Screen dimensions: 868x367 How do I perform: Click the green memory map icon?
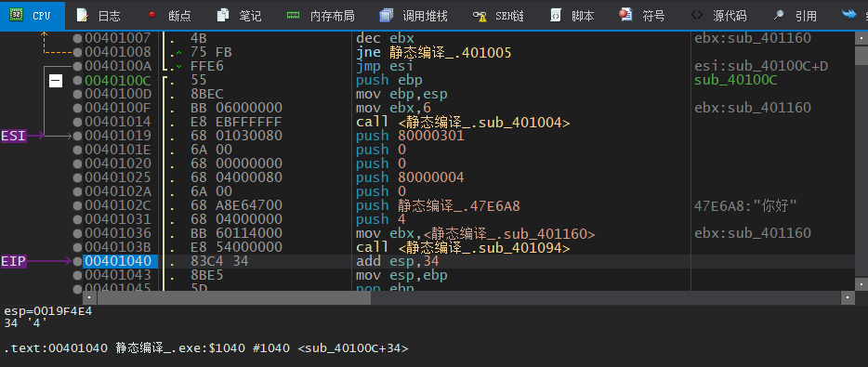pyautogui.click(x=293, y=16)
